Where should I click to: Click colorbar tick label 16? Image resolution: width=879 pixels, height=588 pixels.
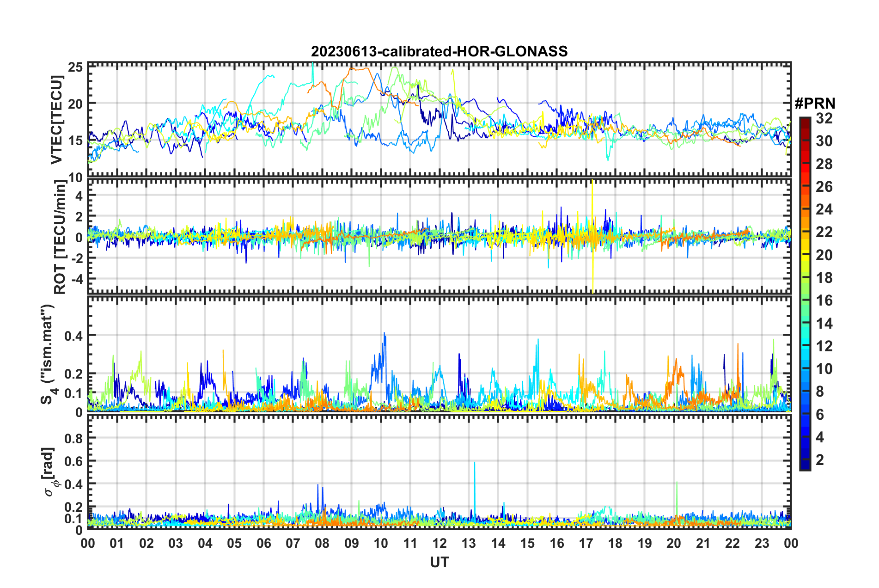point(824,300)
